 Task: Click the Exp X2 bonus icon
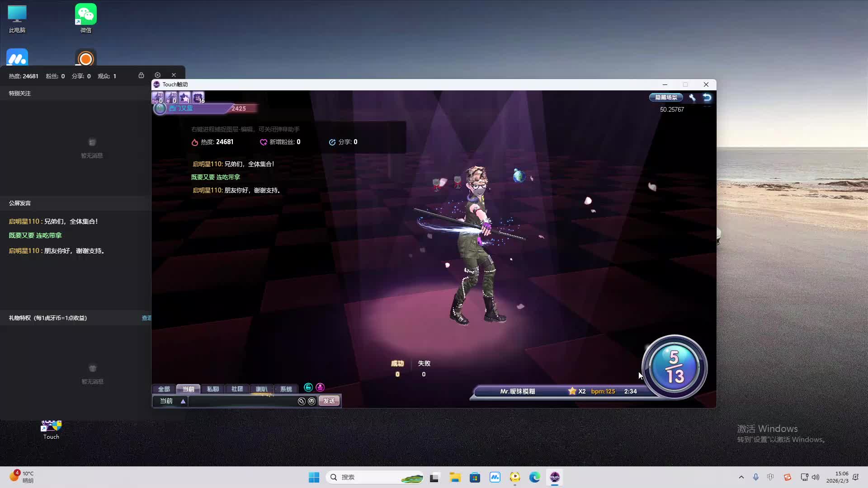(x=157, y=97)
